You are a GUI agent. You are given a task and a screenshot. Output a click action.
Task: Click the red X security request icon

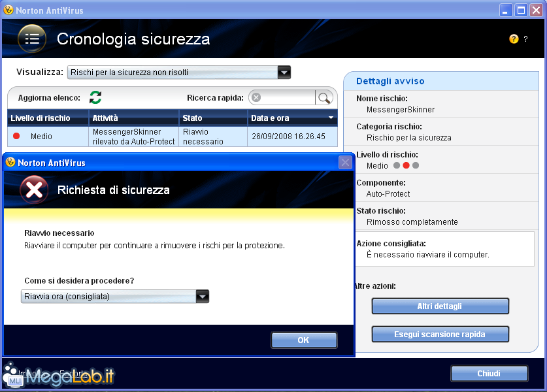pos(34,189)
